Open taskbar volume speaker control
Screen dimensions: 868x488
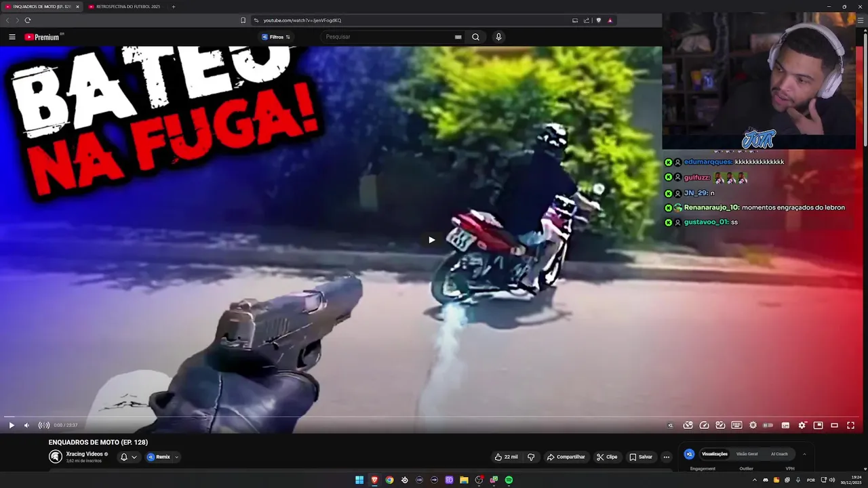tap(832, 481)
